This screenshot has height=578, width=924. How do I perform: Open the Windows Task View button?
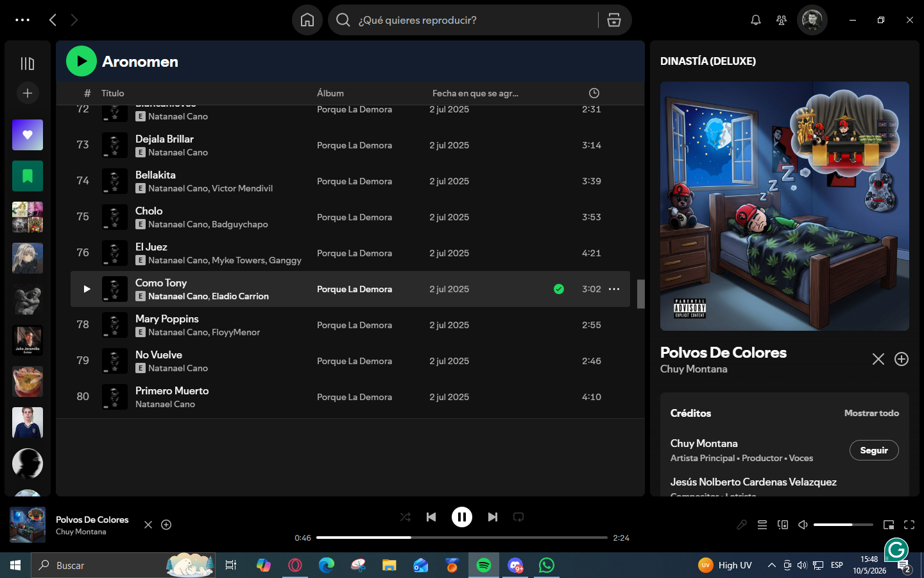pos(231,565)
